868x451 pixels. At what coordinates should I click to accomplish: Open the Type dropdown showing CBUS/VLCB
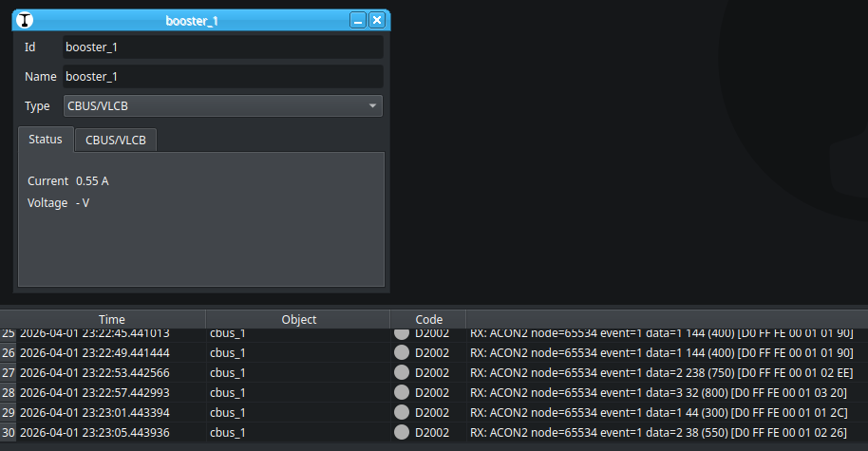222,105
